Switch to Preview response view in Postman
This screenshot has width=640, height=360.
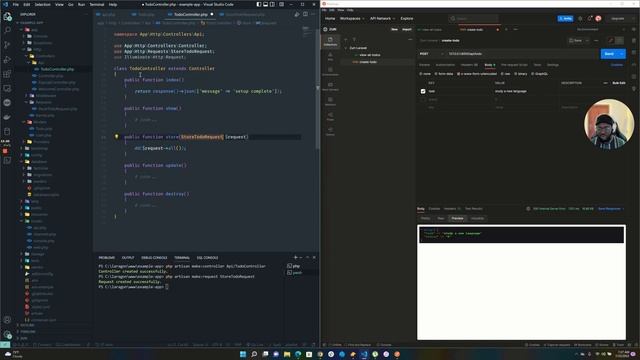[457, 218]
